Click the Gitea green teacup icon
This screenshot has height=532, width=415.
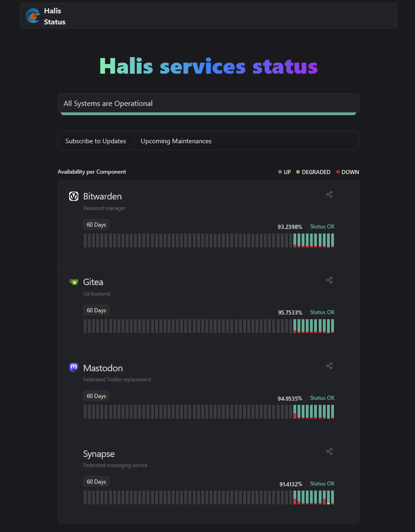click(74, 281)
